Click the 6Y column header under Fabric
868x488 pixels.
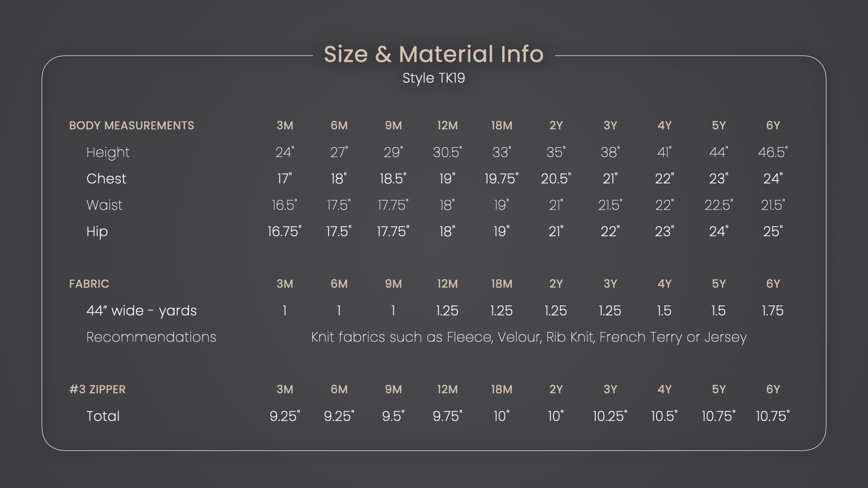[x=773, y=284]
